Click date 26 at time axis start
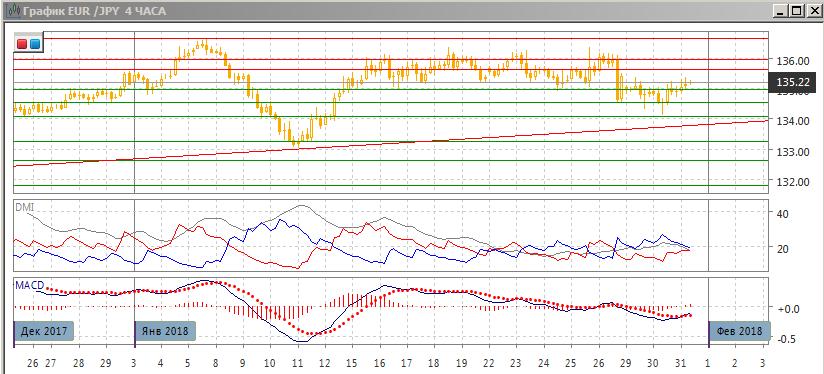The width and height of the screenshot is (824, 374). (33, 363)
